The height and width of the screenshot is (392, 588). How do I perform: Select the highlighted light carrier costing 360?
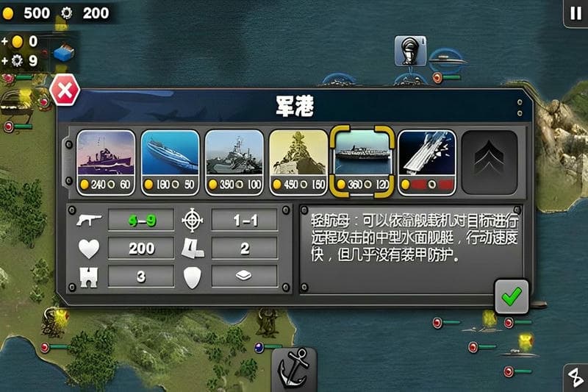coord(362,162)
